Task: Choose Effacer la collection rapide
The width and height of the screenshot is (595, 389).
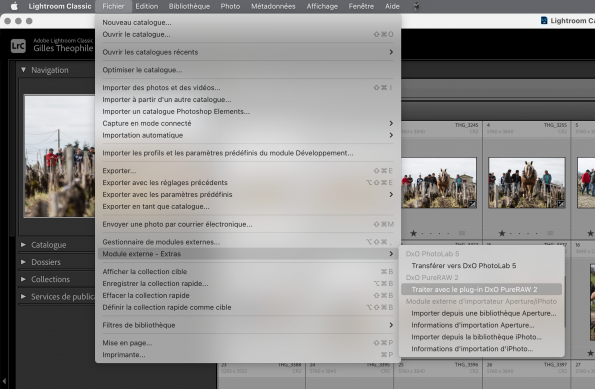Action: (248, 295)
